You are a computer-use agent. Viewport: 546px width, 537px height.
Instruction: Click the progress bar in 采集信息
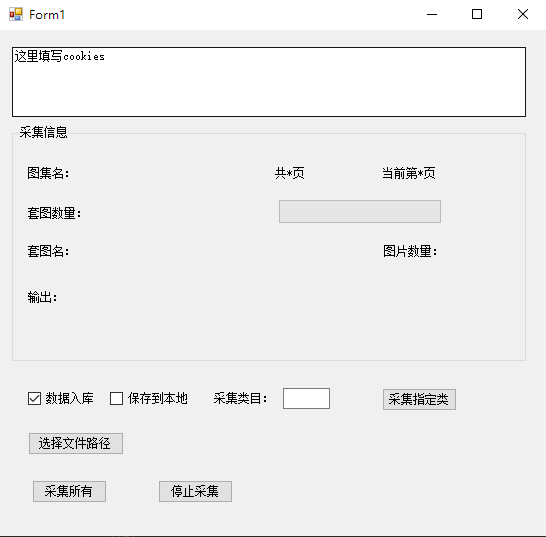click(360, 211)
